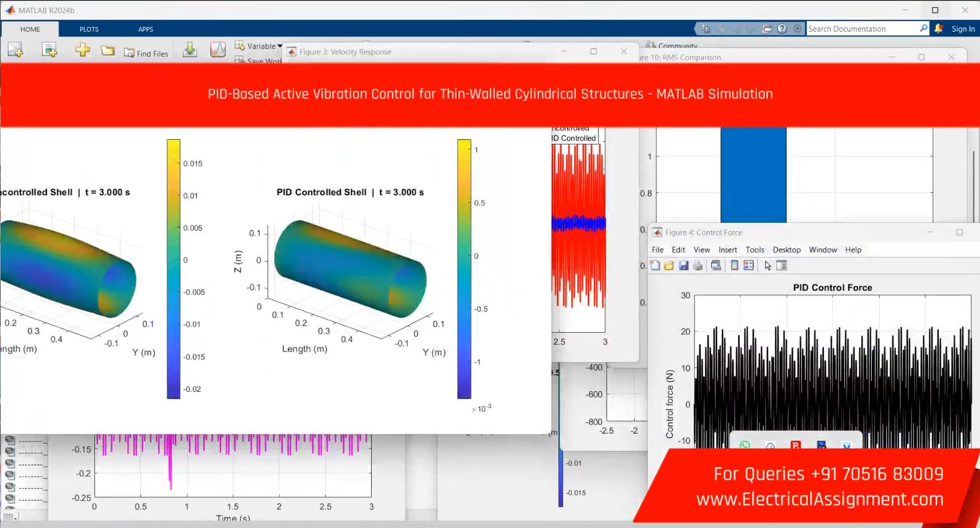Click the Control force (N) axis label

click(x=670, y=404)
